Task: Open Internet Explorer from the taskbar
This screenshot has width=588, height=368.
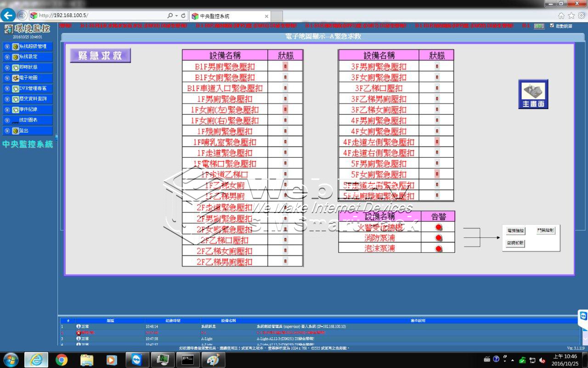Action: (36, 359)
